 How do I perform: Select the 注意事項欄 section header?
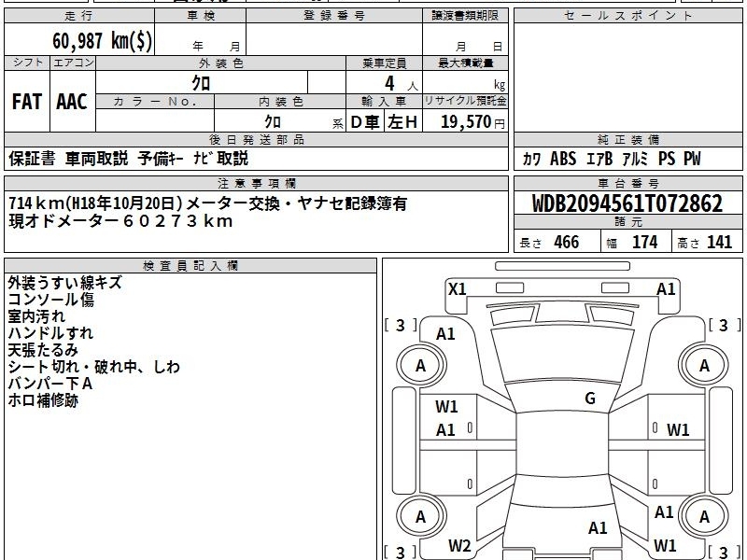click(x=256, y=184)
